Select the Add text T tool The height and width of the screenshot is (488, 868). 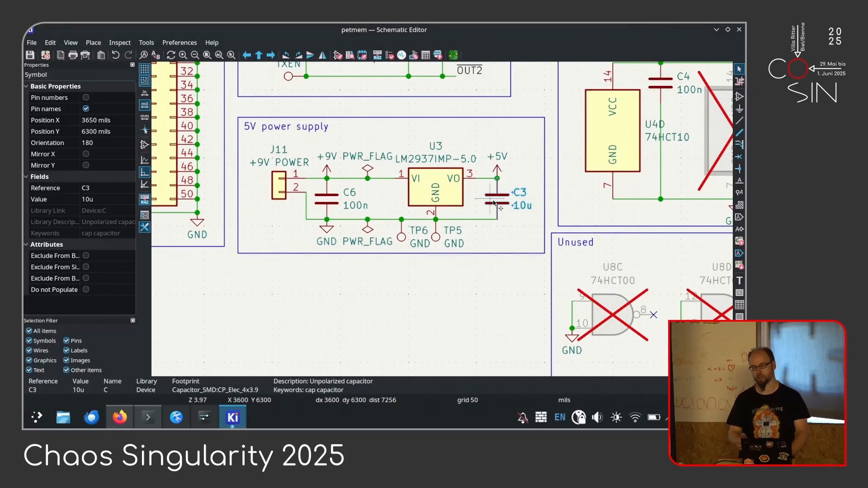[x=739, y=281]
